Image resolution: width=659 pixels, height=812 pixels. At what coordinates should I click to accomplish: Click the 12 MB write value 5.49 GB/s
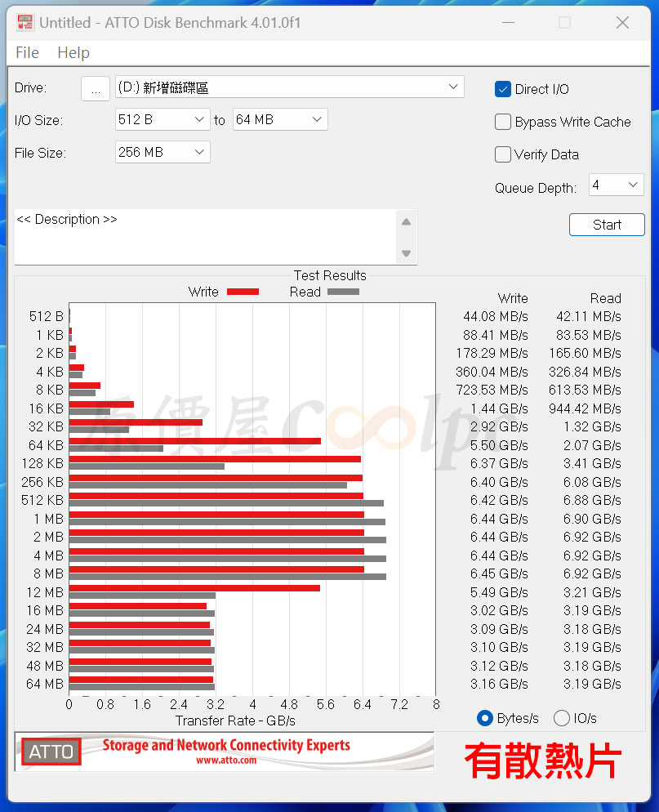pyautogui.click(x=499, y=592)
